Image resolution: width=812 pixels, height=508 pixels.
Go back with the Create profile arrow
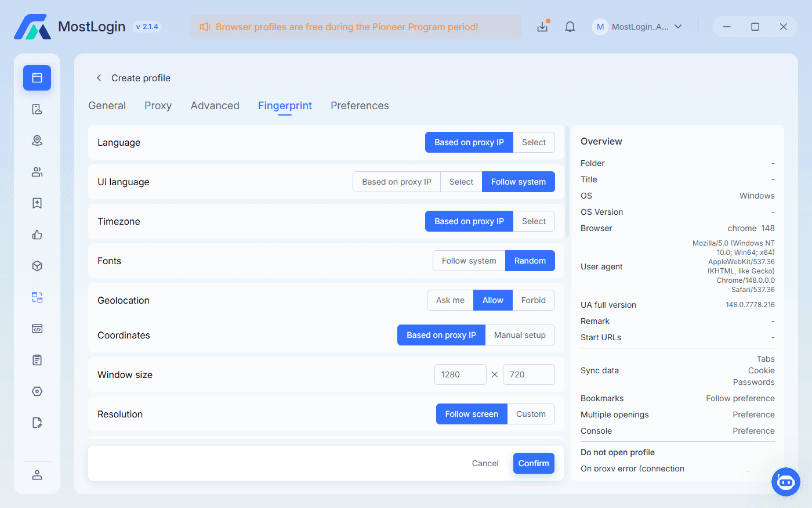(x=99, y=78)
